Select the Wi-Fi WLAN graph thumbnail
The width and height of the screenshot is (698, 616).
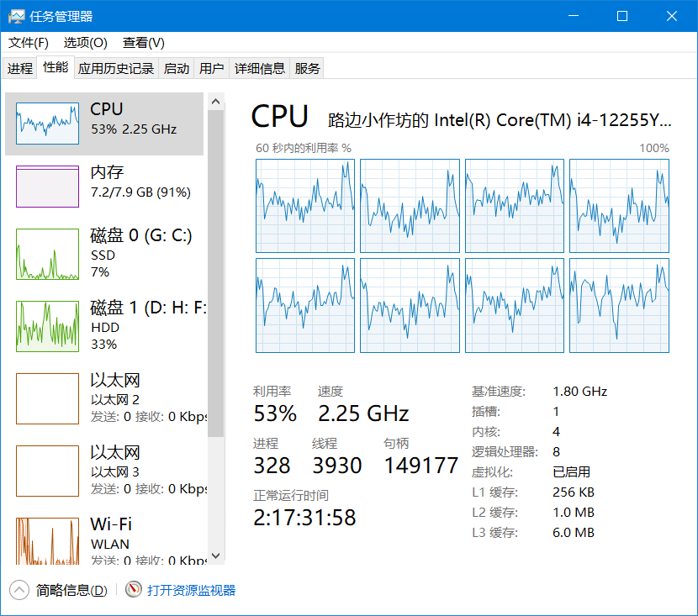coord(47,541)
